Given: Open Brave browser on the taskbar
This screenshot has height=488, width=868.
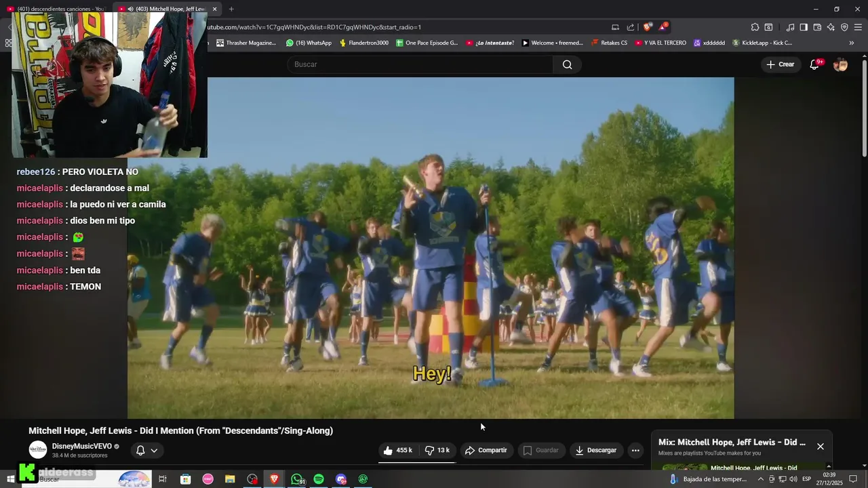Looking at the screenshot, I should [x=275, y=479].
